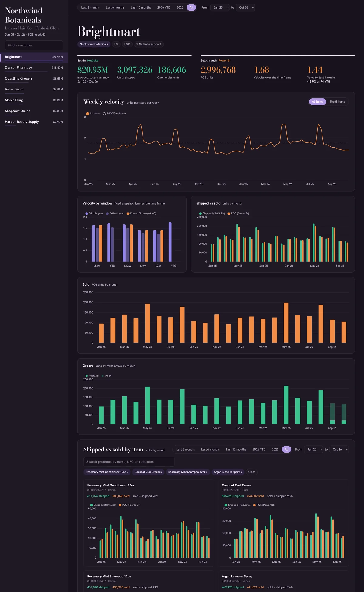
Task: Switch Weekly velocity to Top 5 items
Action: click(x=337, y=102)
